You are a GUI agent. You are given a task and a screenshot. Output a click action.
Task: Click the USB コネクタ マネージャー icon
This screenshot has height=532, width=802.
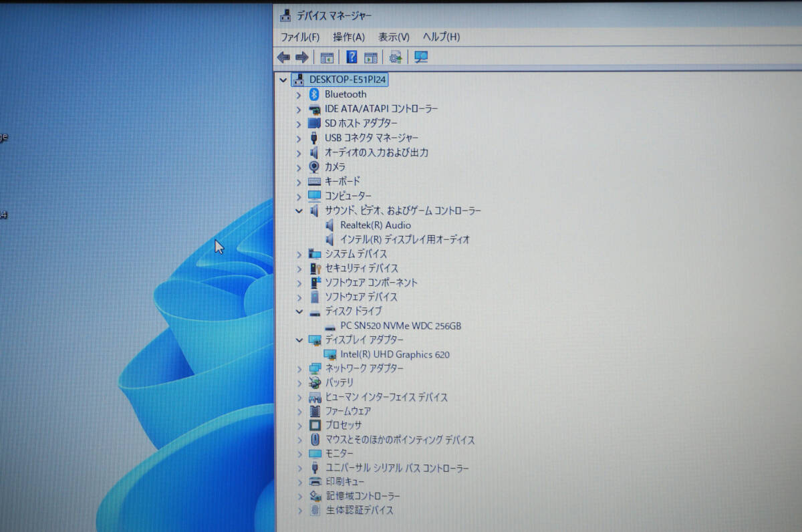tap(314, 138)
